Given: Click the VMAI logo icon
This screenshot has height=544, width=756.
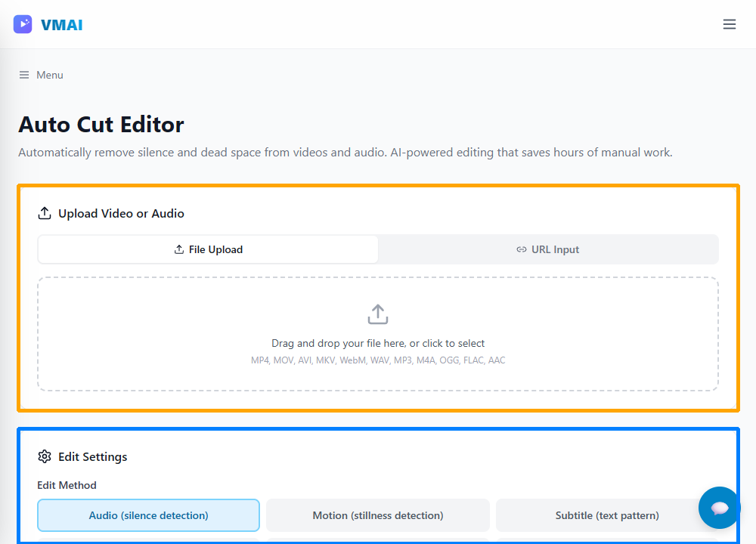Looking at the screenshot, I should pyautogui.click(x=23, y=24).
